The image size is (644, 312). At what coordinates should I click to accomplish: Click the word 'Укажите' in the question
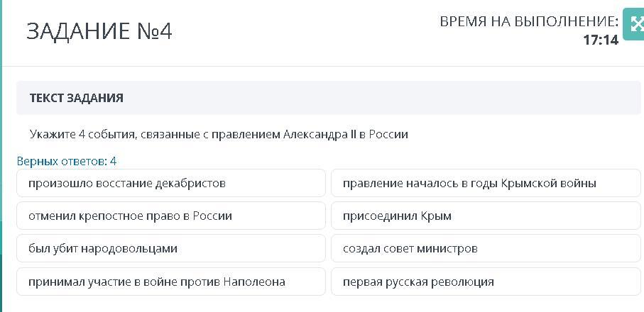click(x=52, y=135)
